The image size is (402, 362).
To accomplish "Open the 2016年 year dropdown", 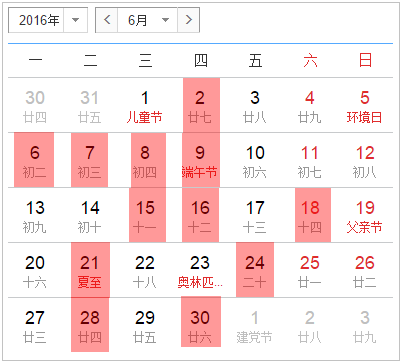I will tap(48, 20).
